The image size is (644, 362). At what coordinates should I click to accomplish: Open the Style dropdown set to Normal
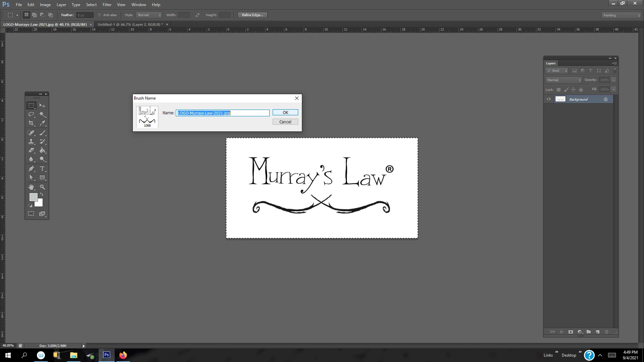[x=149, y=15]
